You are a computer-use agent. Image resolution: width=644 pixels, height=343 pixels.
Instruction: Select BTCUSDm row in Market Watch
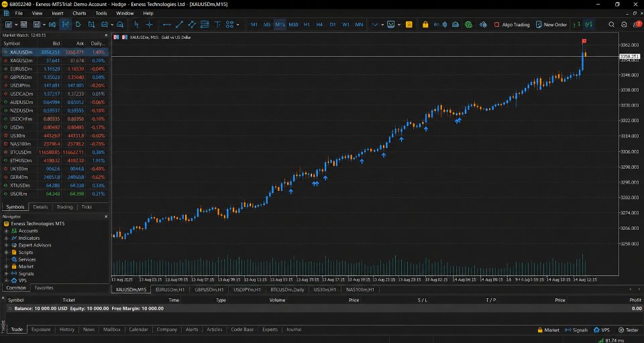click(x=54, y=152)
